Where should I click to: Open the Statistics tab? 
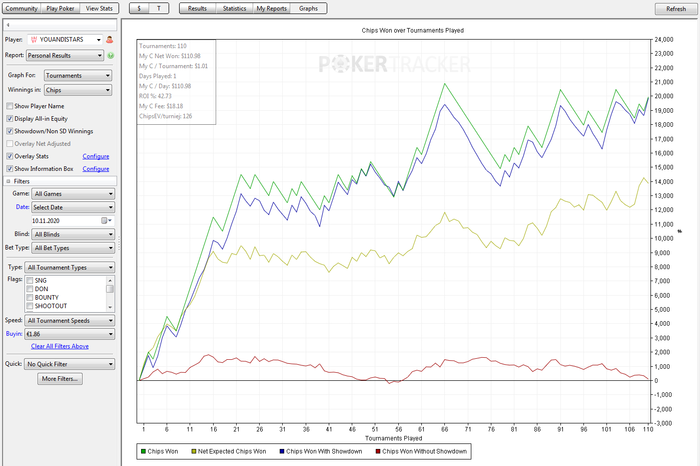[x=234, y=8]
